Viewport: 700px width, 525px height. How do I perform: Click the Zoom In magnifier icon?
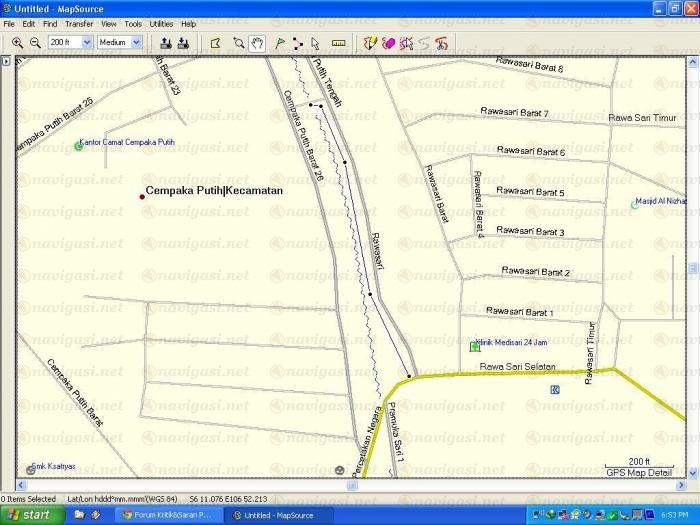tap(17, 43)
